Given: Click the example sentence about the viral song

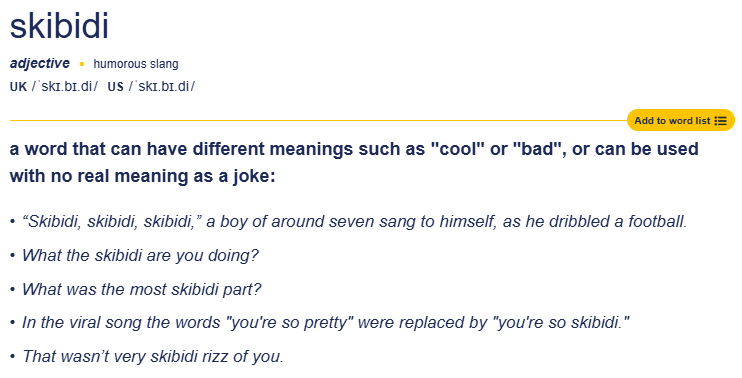Looking at the screenshot, I should coord(326,323).
